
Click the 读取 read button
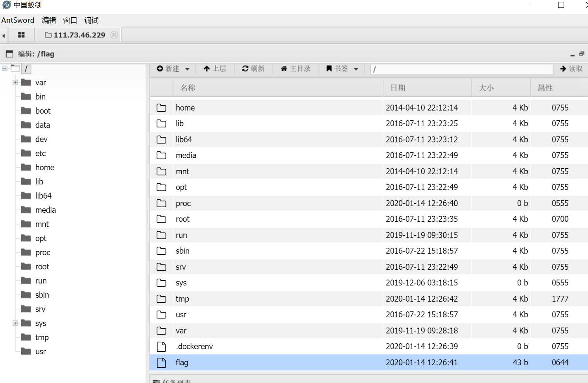tap(571, 69)
